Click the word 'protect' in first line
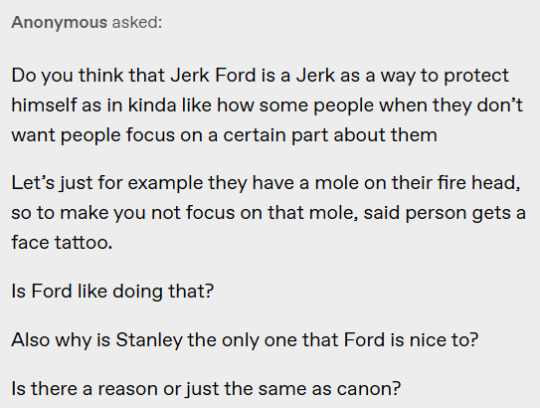Screen dimensions: 540x408 pyautogui.click(x=476, y=76)
